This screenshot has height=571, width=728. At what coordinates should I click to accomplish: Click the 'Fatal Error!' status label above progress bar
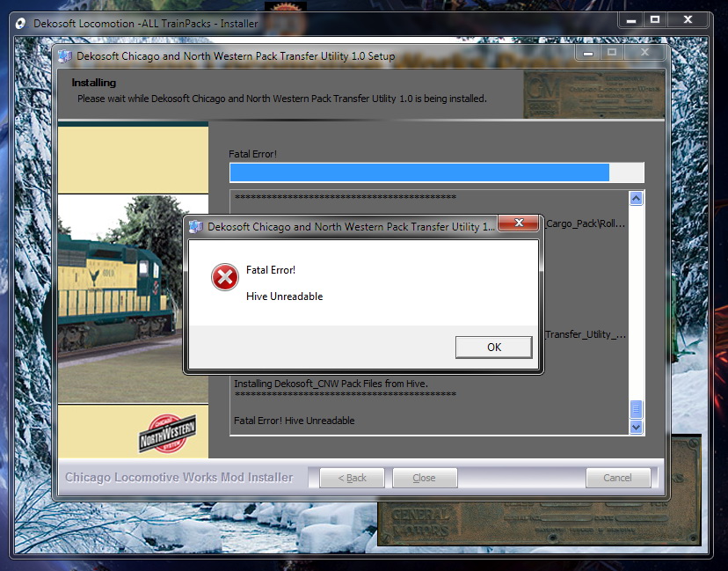tap(252, 154)
